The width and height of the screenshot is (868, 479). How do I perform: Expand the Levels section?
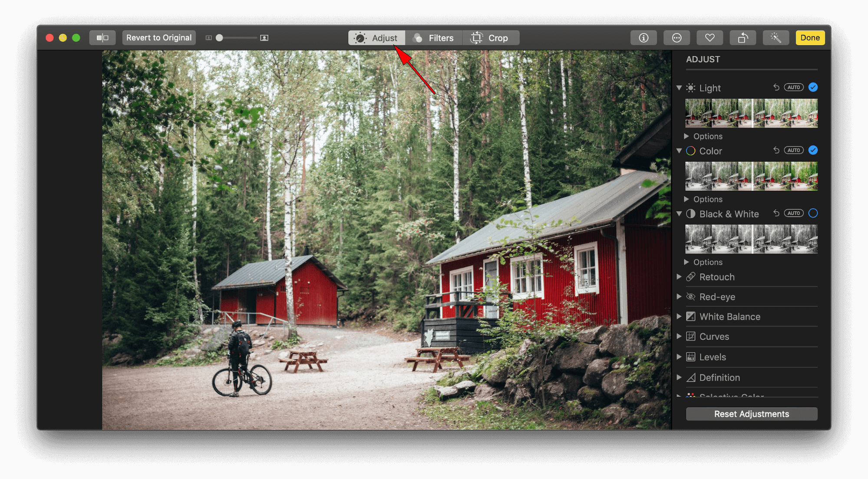click(x=679, y=357)
